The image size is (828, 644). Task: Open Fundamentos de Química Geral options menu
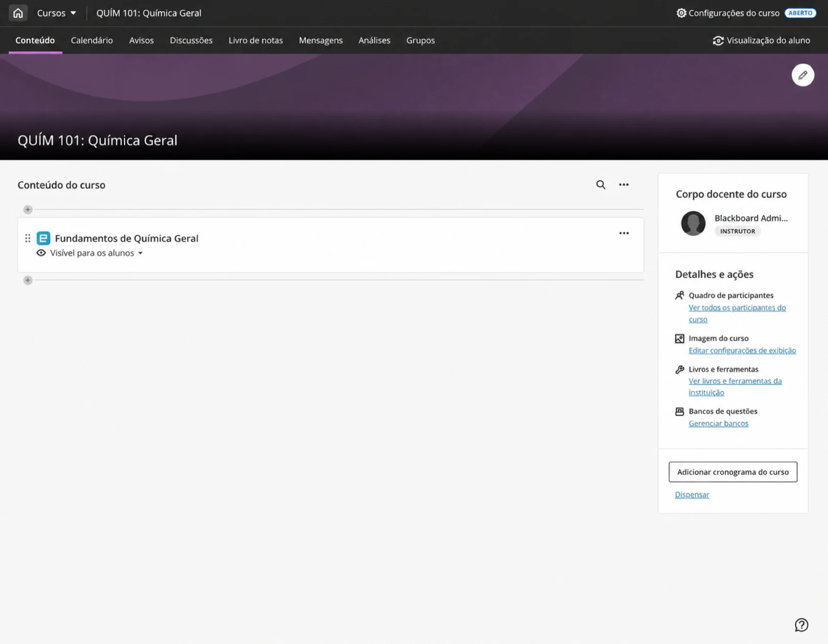(x=624, y=233)
